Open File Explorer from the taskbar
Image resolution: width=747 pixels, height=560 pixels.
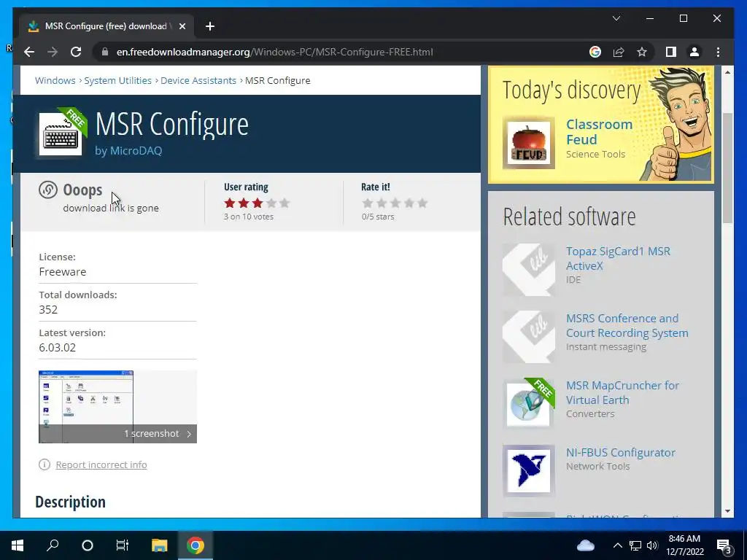pos(159,545)
